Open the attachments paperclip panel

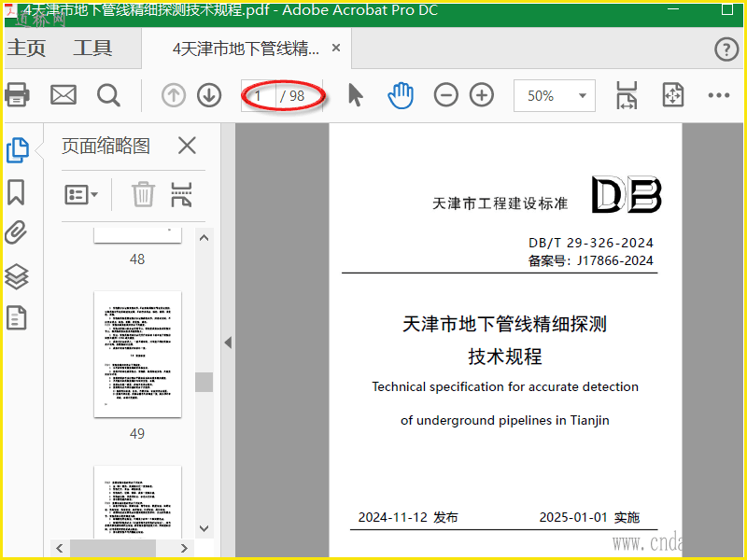[16, 232]
